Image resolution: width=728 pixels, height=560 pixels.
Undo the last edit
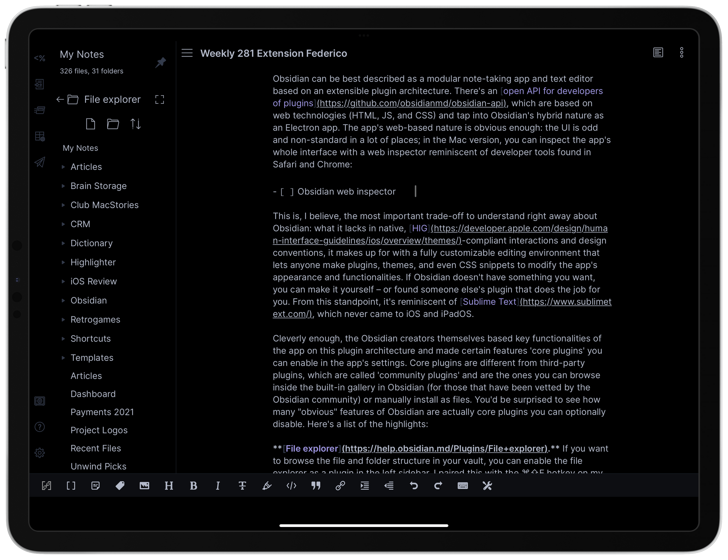414,486
